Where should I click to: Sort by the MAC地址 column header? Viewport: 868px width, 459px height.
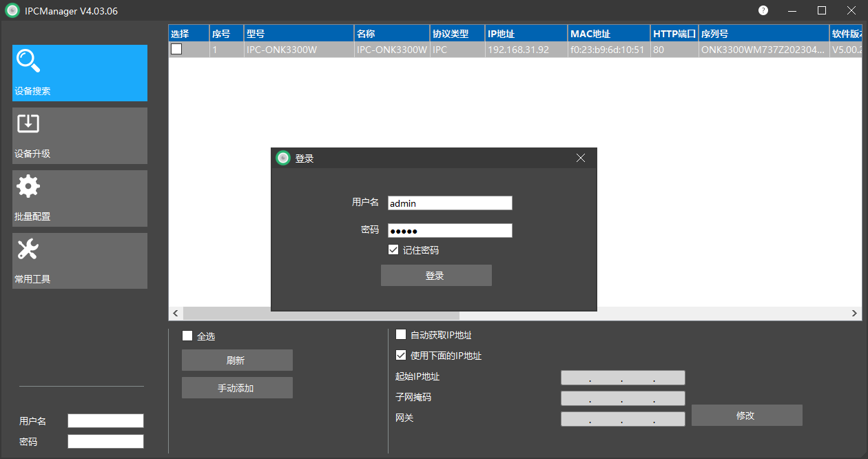pos(609,33)
